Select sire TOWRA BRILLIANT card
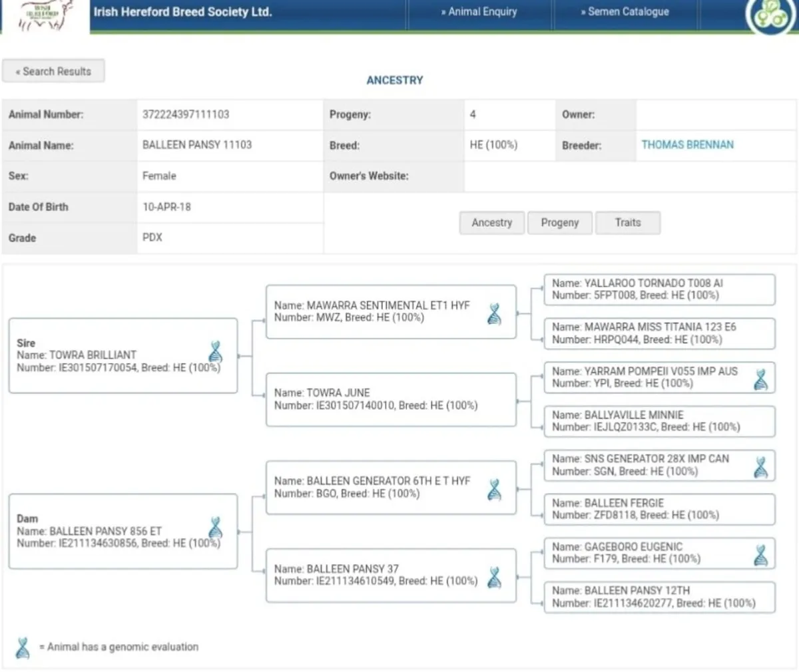This screenshot has height=672, width=799. [x=123, y=355]
